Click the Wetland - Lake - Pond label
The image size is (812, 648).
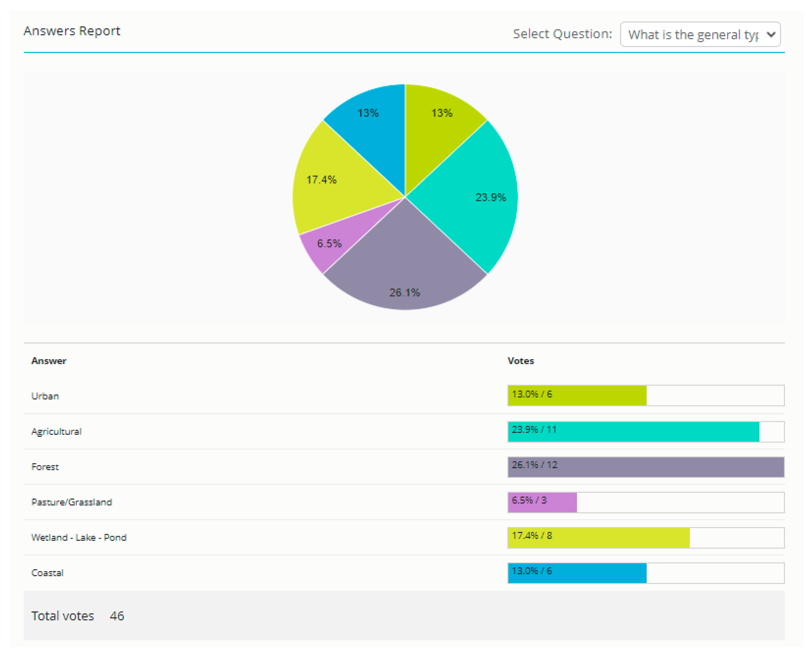tap(79, 537)
